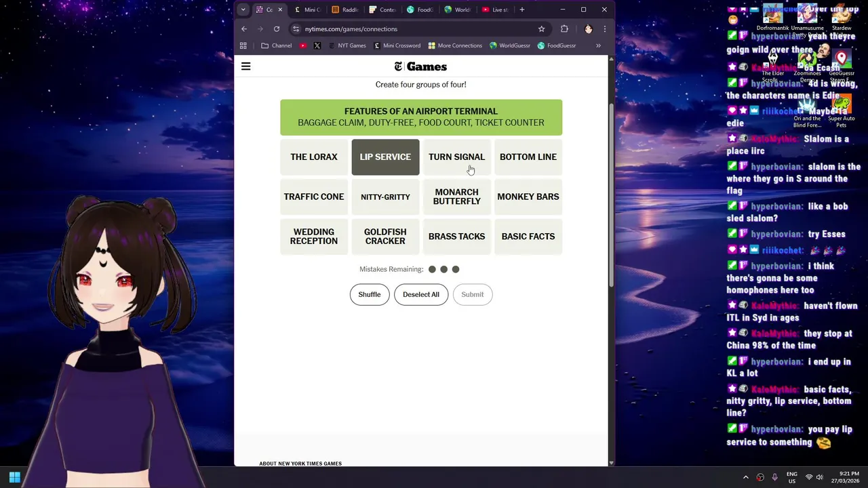Open the Chrome three-dot menu
This screenshot has width=868, height=488.
(604, 29)
